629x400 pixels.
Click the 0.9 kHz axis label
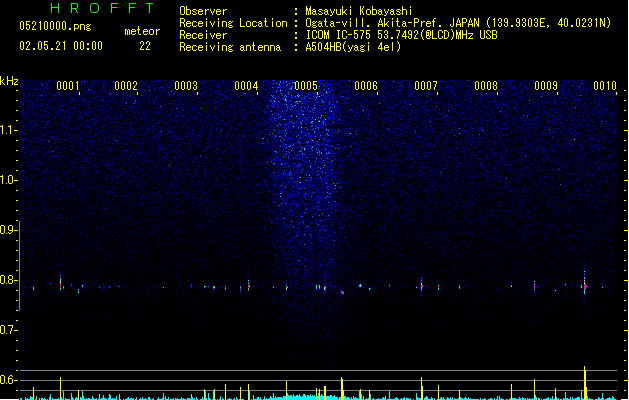click(8, 230)
